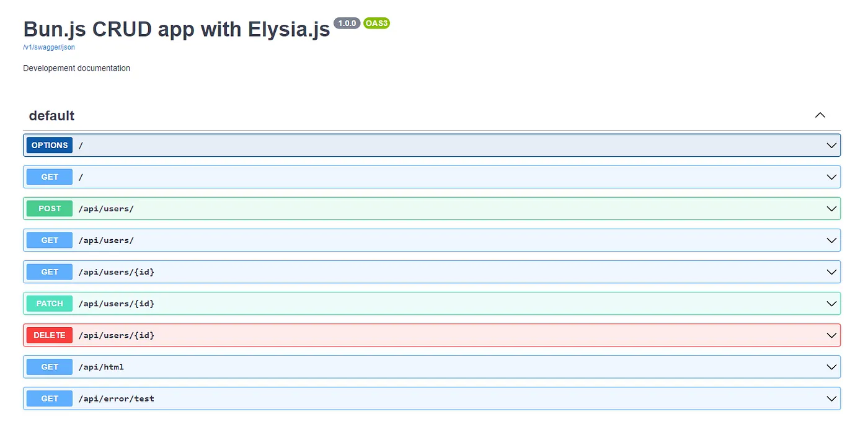Click the /api/error/test endpoint path
The width and height of the screenshot is (868, 440).
click(116, 398)
